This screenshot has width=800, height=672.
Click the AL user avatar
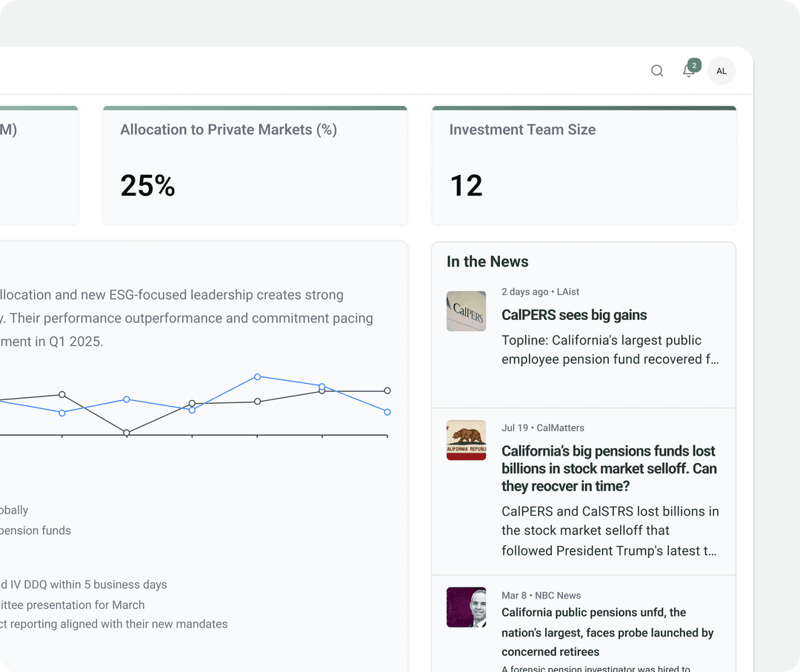click(x=721, y=71)
